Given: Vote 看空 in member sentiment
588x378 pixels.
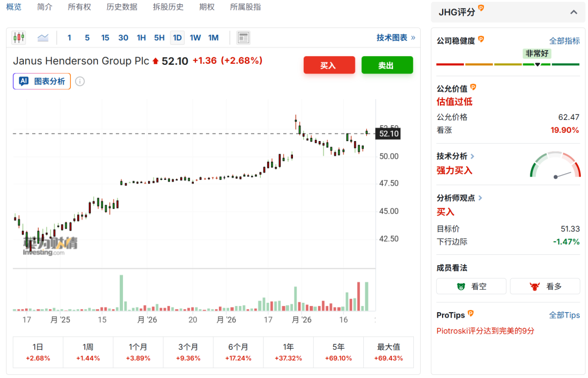Looking at the screenshot, I should (471, 286).
